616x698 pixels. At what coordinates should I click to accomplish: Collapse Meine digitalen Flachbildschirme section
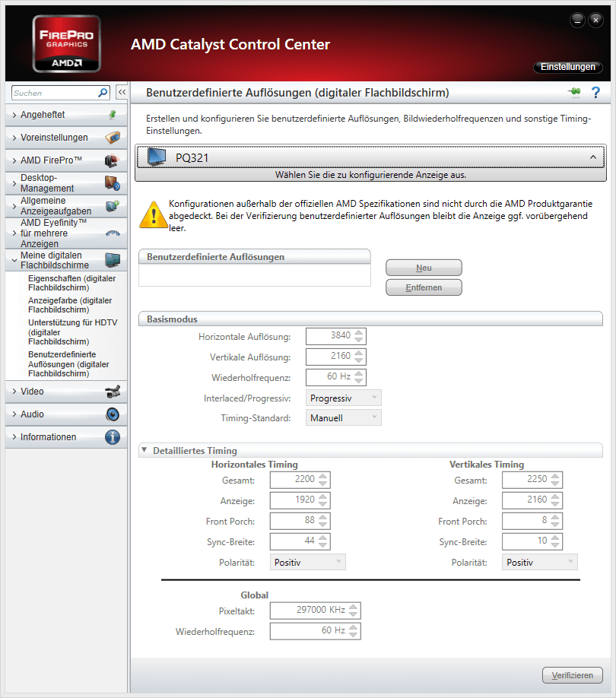point(14,260)
